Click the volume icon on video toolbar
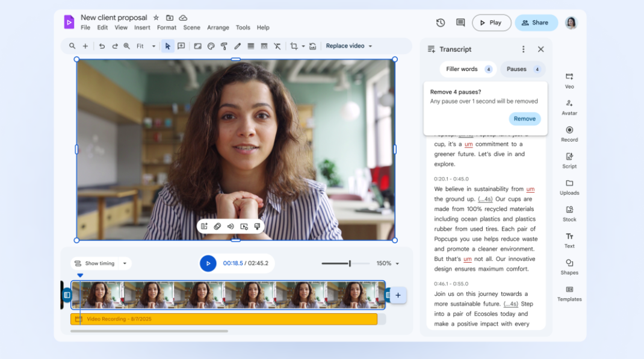This screenshot has height=359, width=644. point(231,226)
